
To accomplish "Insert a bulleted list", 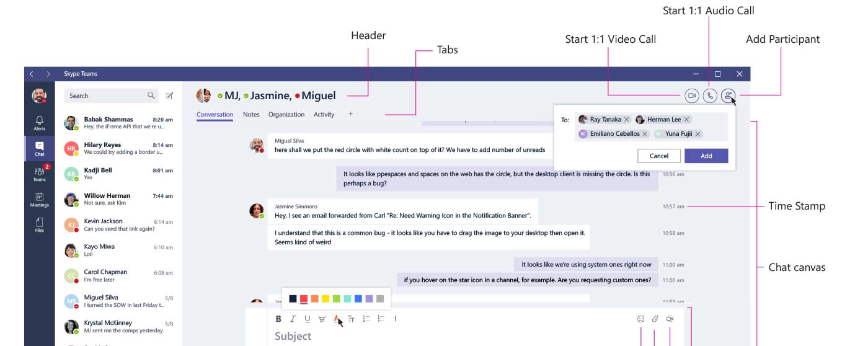I will 366,319.
